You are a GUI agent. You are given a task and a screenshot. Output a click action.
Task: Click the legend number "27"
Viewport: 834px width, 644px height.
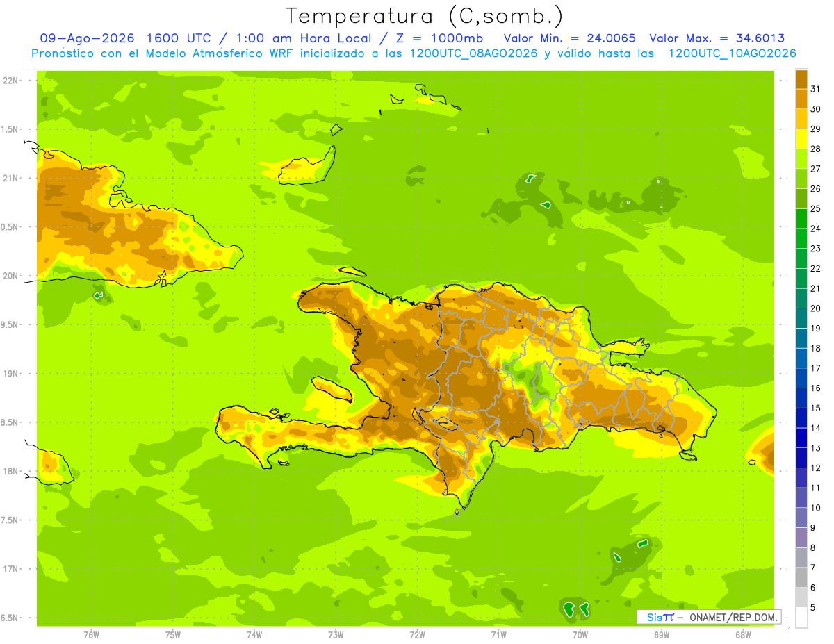point(815,169)
